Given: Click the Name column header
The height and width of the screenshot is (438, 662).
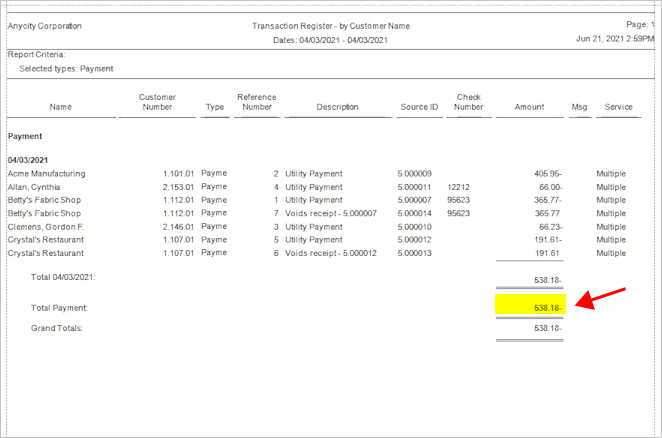Looking at the screenshot, I should [60, 107].
